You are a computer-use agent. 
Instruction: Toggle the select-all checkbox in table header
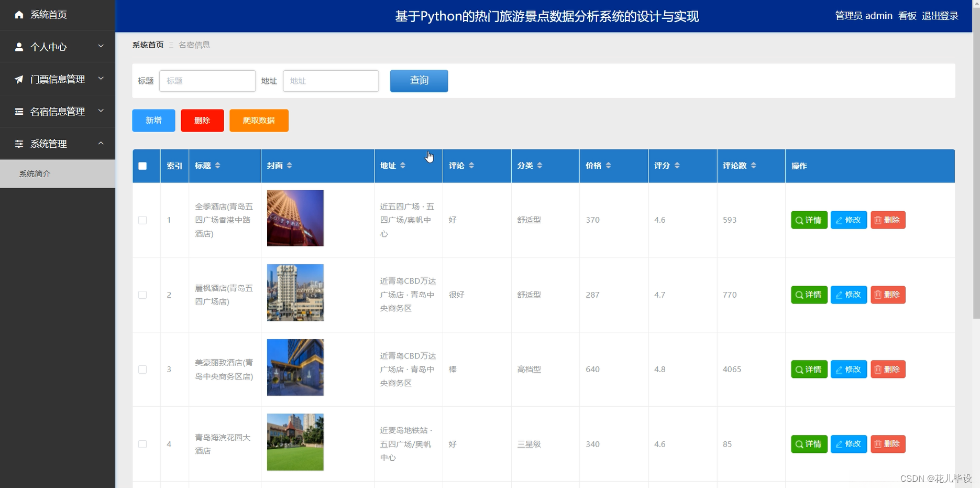coord(142,166)
